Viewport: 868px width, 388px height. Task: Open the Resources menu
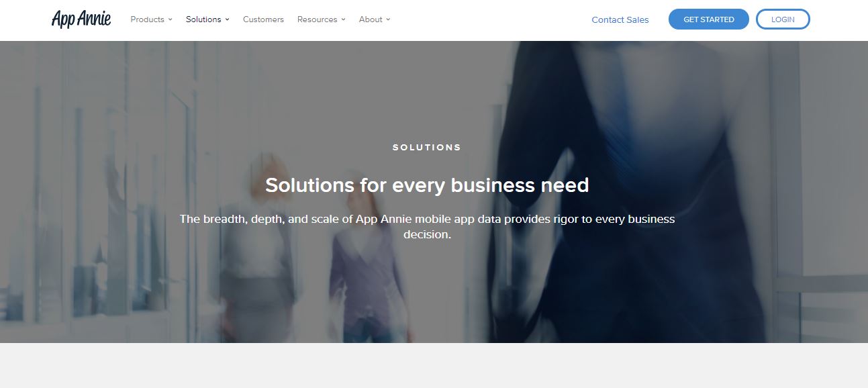[x=322, y=19]
